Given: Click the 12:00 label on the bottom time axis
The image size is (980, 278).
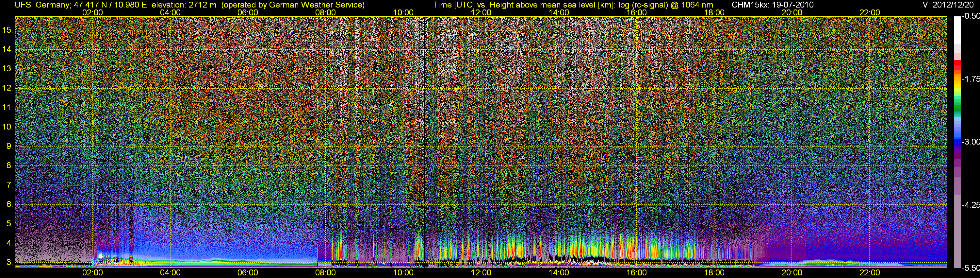Looking at the screenshot, I should click(x=481, y=273).
